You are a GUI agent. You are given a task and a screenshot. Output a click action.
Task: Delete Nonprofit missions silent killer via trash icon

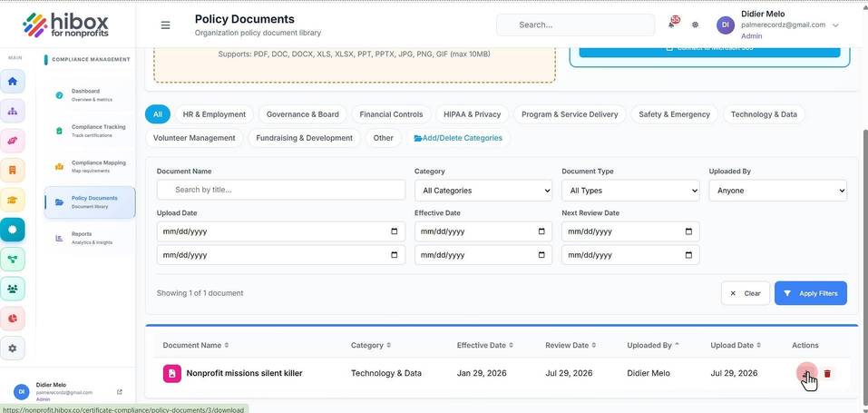click(x=827, y=374)
